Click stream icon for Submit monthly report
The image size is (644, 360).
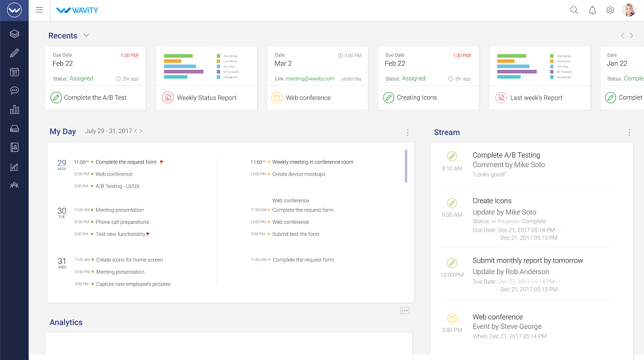pyautogui.click(x=452, y=263)
